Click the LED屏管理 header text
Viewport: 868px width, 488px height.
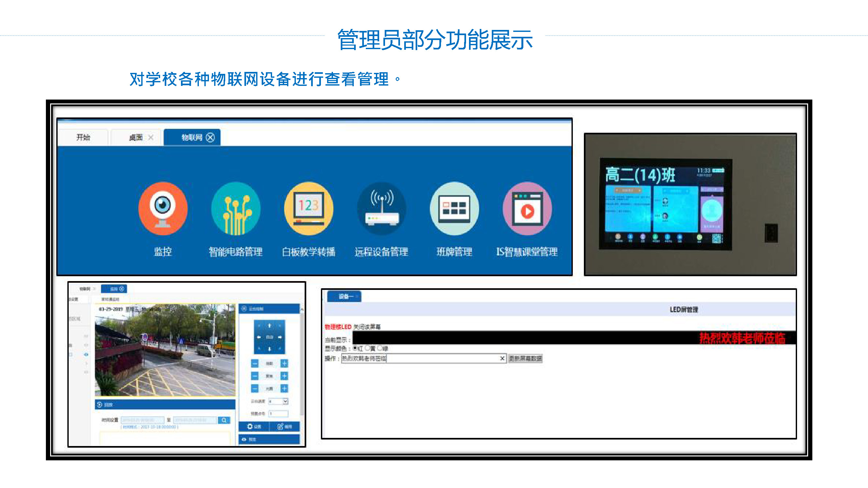pyautogui.click(x=684, y=309)
